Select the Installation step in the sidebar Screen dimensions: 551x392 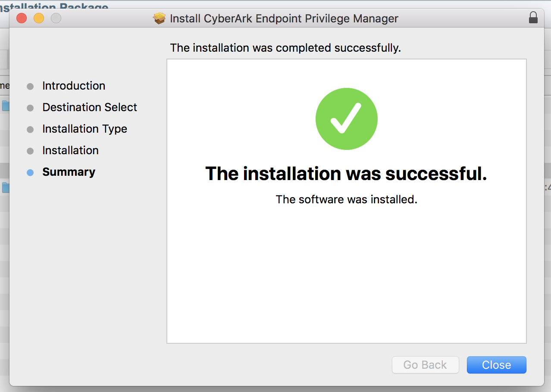[70, 150]
